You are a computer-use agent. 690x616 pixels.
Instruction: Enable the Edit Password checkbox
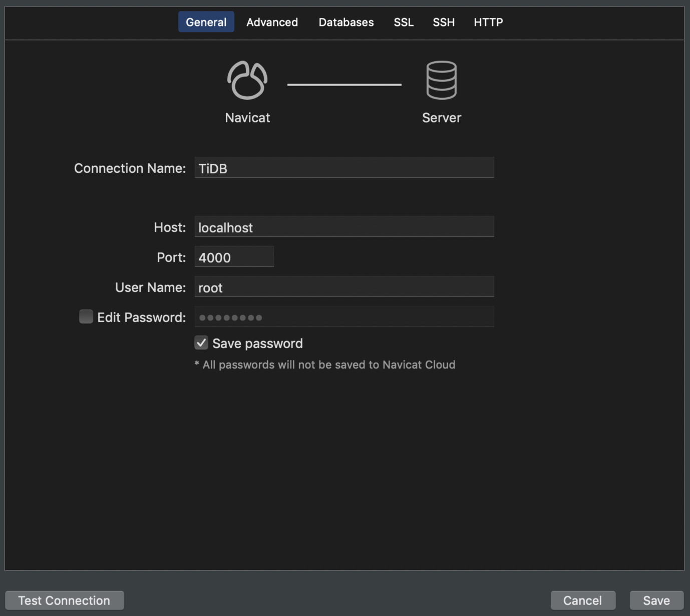coord(86,317)
